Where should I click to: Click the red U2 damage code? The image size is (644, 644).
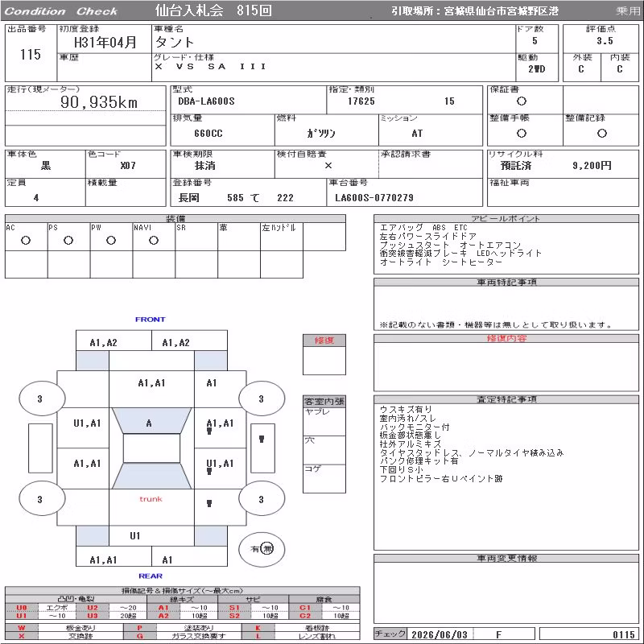[x=93, y=608]
